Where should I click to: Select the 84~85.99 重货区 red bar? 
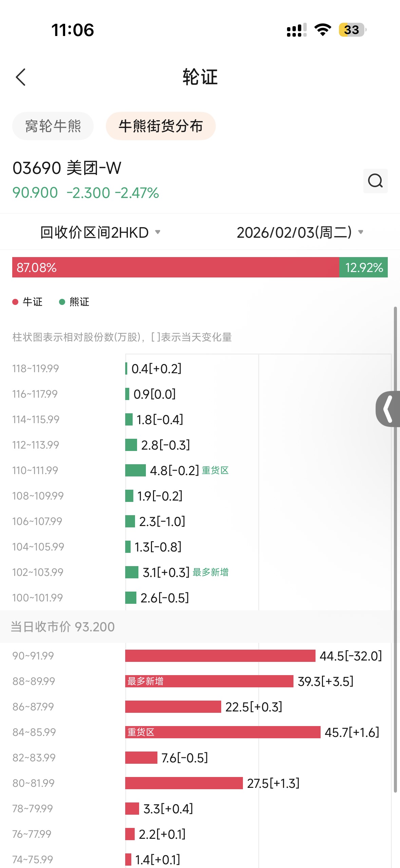pyautogui.click(x=223, y=732)
